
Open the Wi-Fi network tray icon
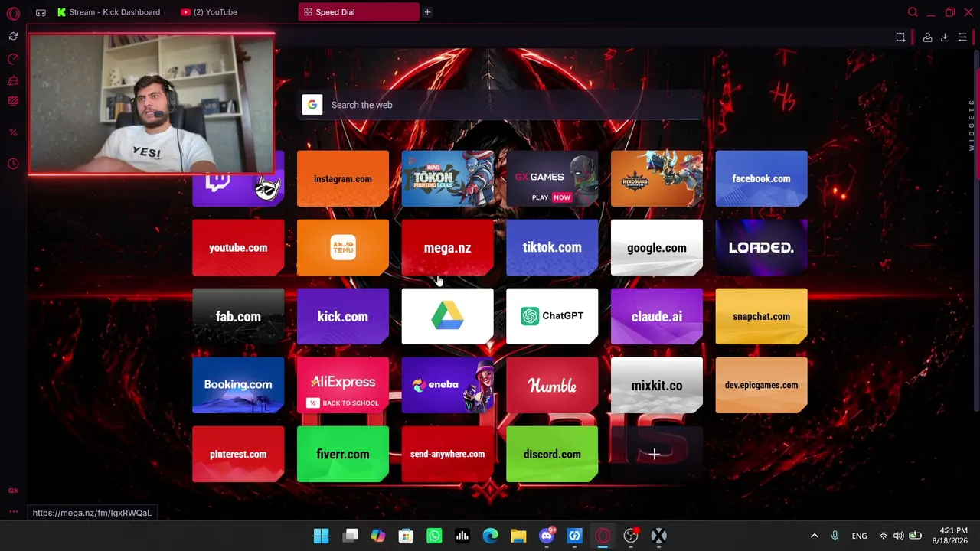tap(883, 536)
